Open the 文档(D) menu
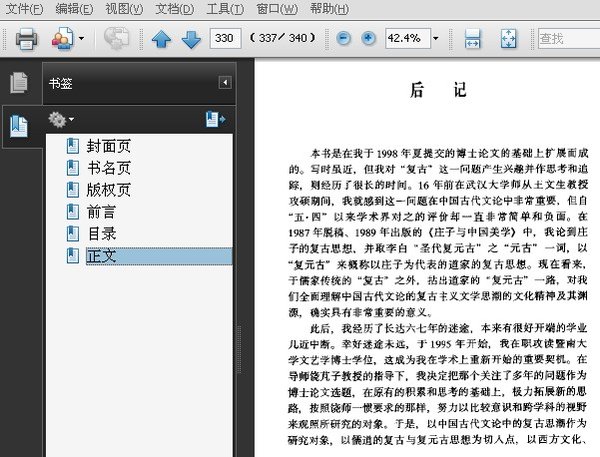 [x=175, y=8]
